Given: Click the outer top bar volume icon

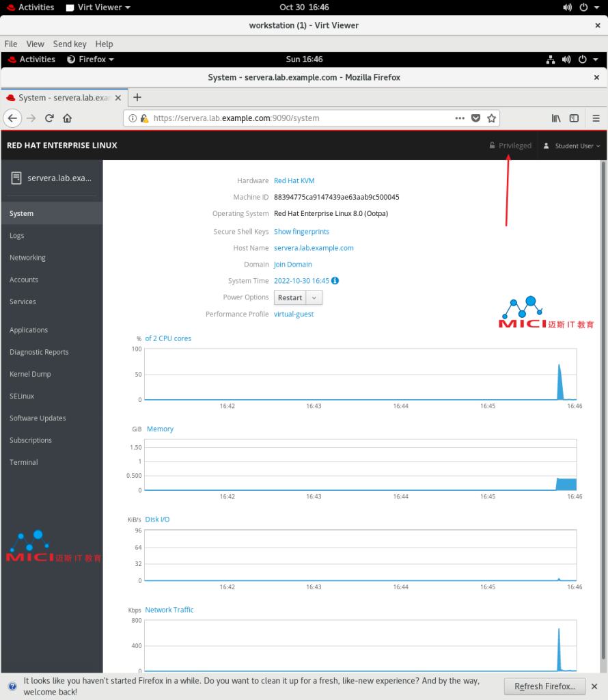Looking at the screenshot, I should [x=568, y=8].
